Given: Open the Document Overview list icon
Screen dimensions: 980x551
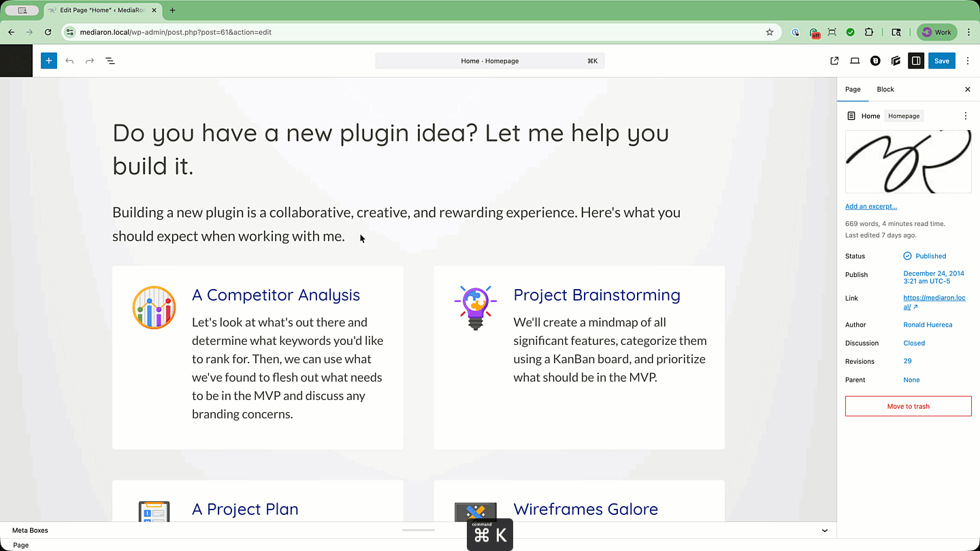Looking at the screenshot, I should click(x=110, y=61).
